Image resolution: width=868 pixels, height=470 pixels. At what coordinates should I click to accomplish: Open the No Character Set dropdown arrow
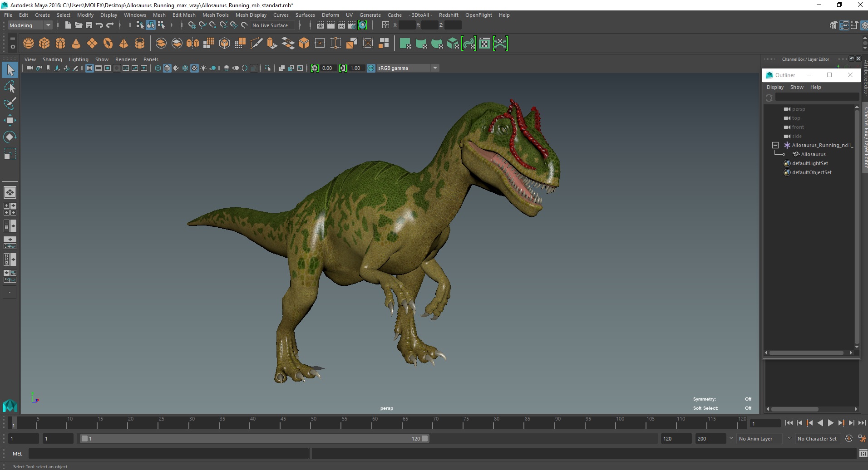tap(789, 439)
